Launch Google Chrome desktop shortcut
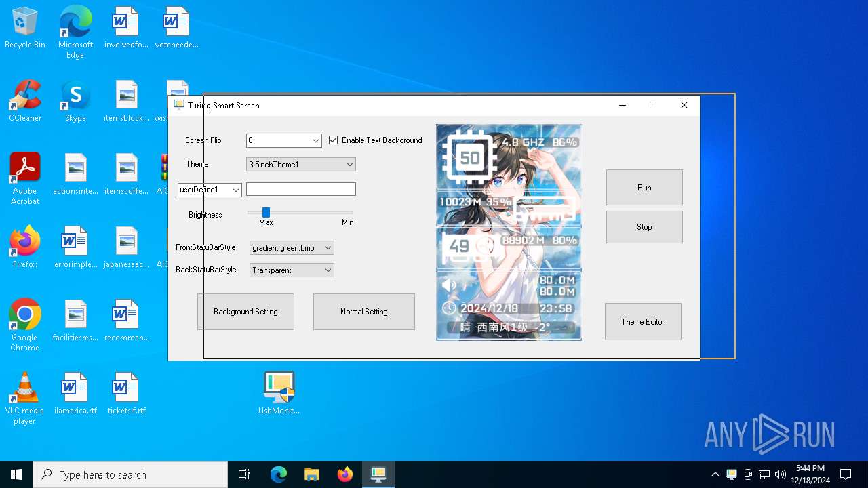Image resolution: width=868 pixels, height=488 pixels. click(x=25, y=325)
